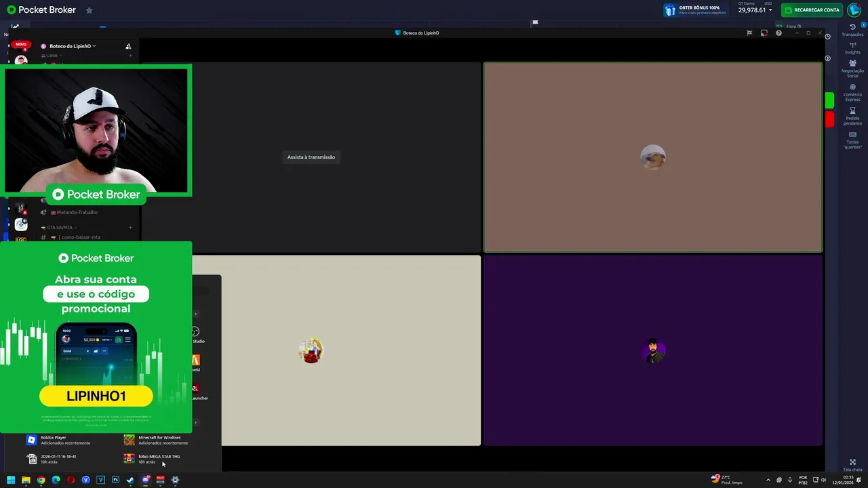868x488 pixels.
Task: Open Negociação Social panel
Action: pos(852,68)
